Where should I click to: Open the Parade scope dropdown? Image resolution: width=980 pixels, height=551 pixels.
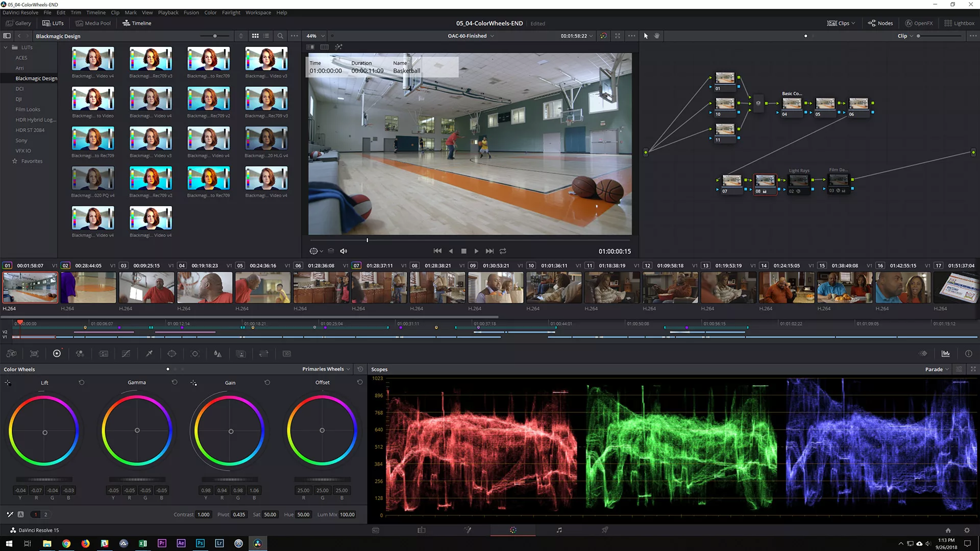(937, 369)
